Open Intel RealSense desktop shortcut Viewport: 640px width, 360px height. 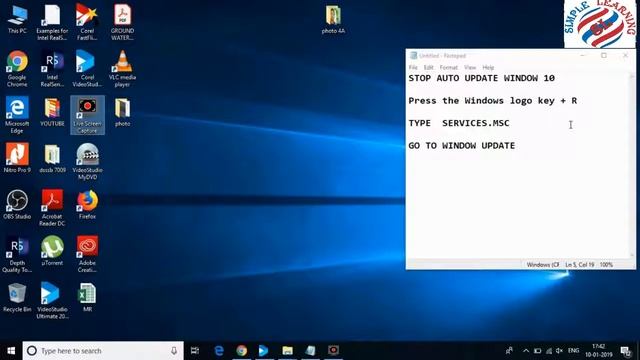coord(52,69)
